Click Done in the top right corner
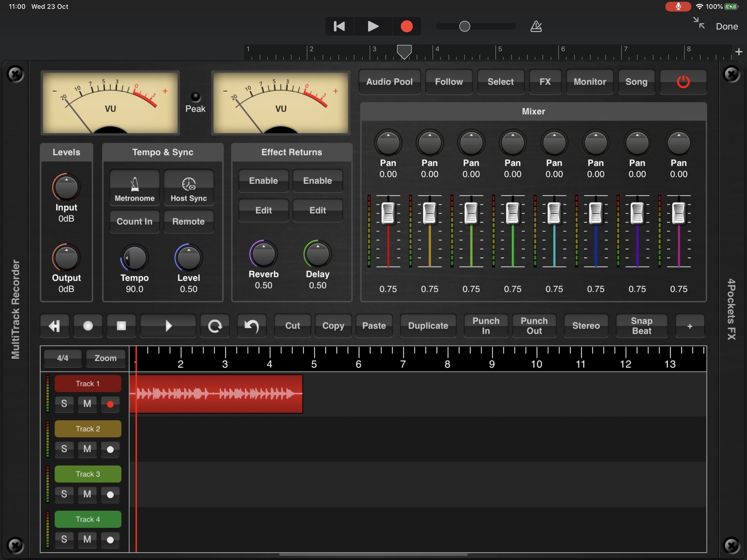The image size is (747, 560). click(726, 26)
